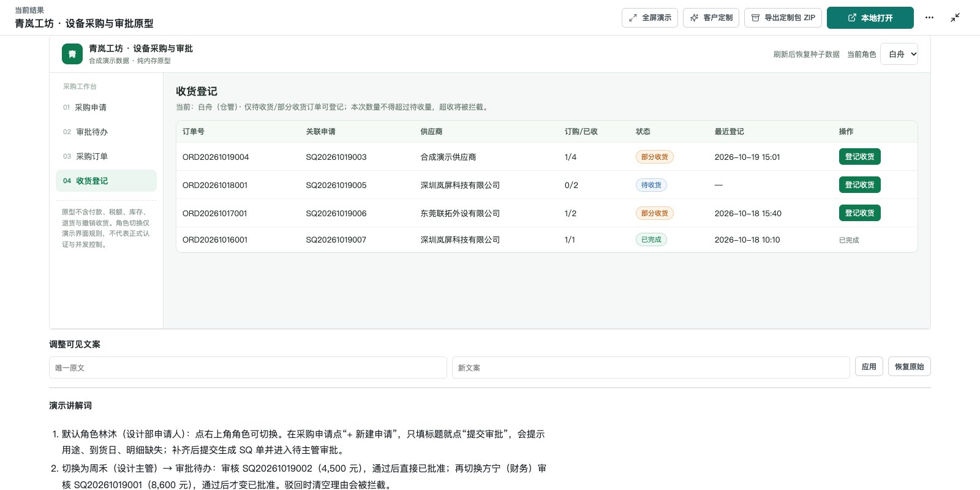
Task: Click the archive box icon in 导出定制包 ZIP
Action: 755,18
